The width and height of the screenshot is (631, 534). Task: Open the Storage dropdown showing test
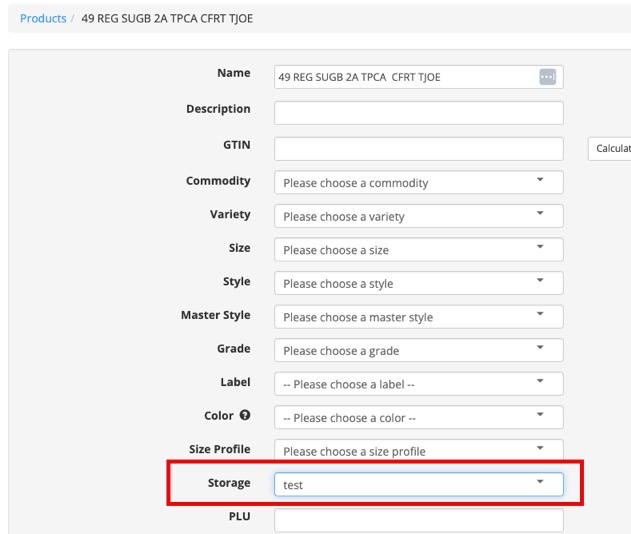click(418, 485)
